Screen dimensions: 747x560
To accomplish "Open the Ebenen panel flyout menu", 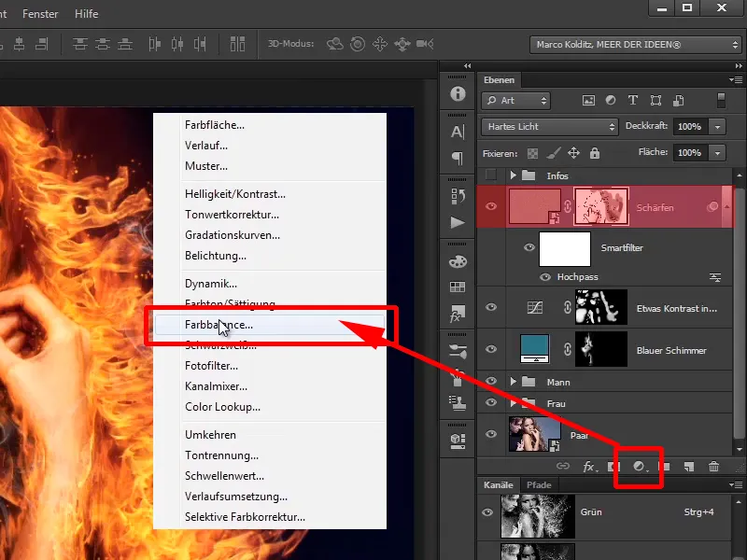I will 736,79.
